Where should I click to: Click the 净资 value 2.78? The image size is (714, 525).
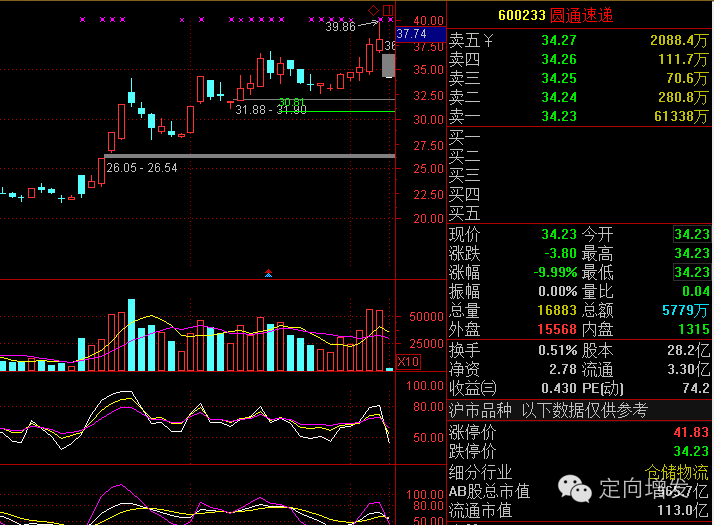(x=563, y=369)
